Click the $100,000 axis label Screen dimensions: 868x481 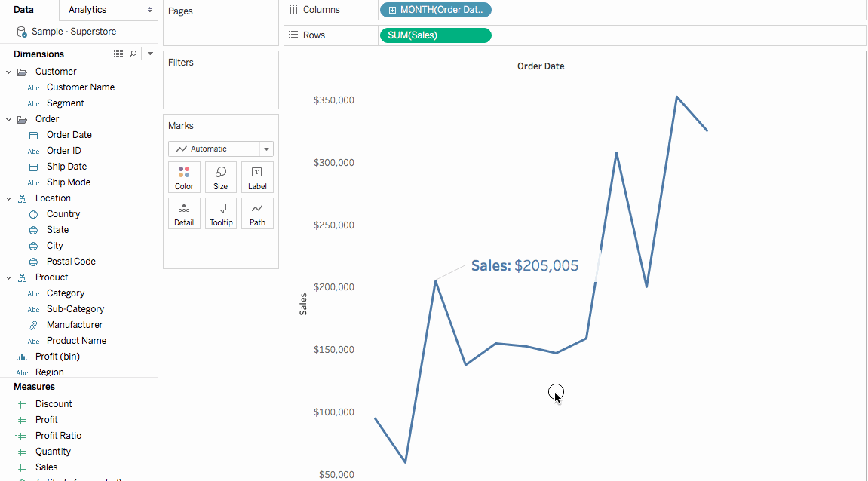tap(334, 412)
